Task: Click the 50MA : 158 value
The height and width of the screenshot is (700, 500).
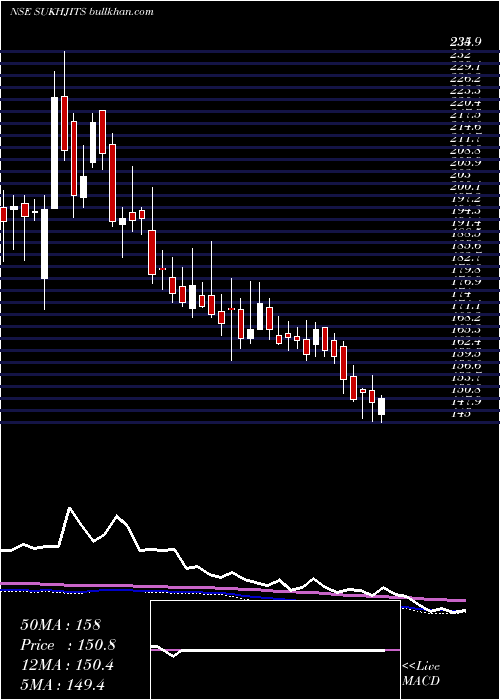Action: click(61, 625)
